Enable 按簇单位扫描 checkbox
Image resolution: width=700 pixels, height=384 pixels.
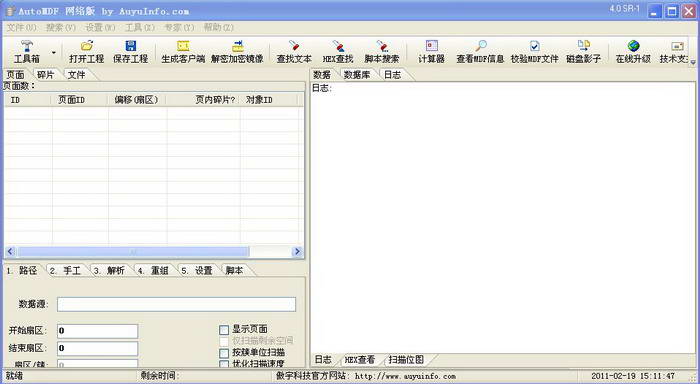tap(224, 353)
